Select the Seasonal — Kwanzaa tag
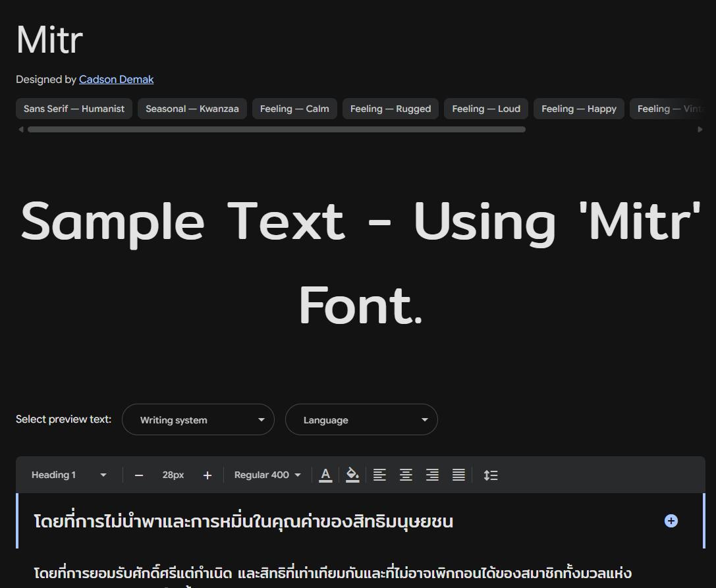Screen dimensions: 716x588 tap(192, 109)
